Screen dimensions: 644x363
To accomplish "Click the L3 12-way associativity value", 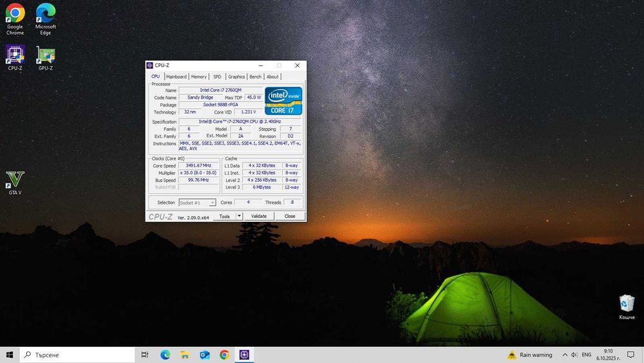I will click(292, 187).
